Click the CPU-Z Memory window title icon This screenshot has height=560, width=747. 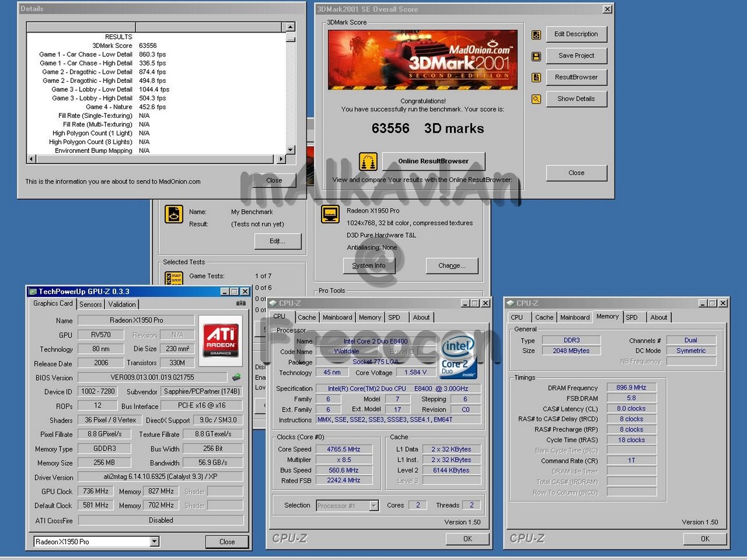click(510, 303)
